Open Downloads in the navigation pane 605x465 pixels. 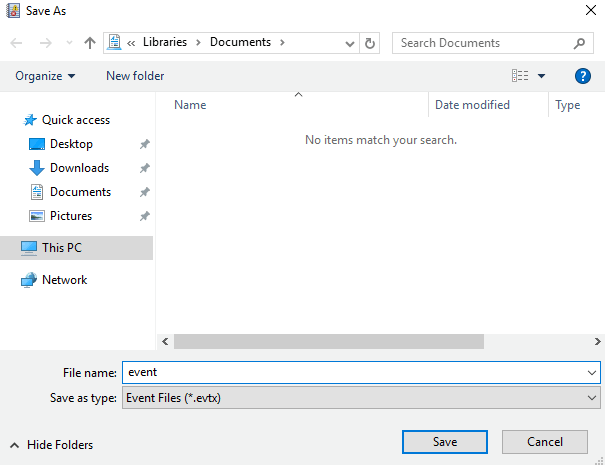79,168
